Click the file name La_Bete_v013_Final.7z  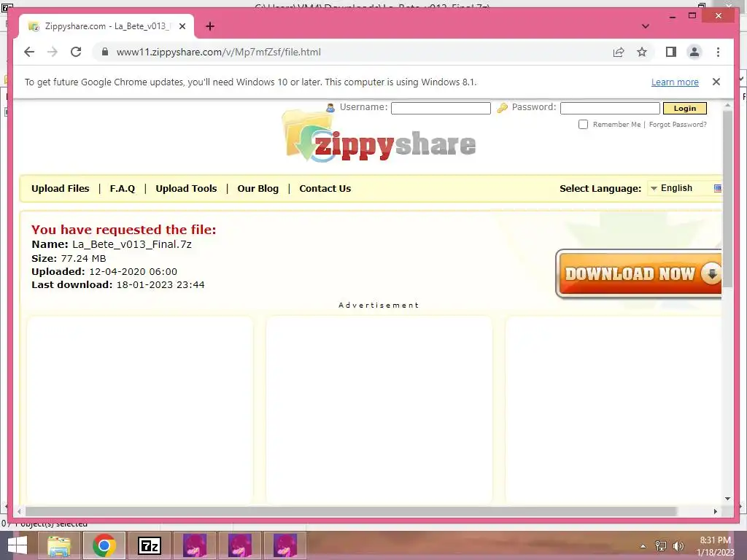pos(132,244)
